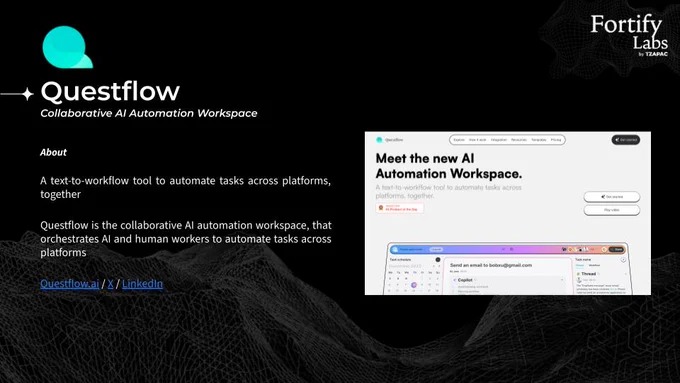680x383 pixels.
Task: Select the highlighted purple calendar date
Action: click(414, 285)
